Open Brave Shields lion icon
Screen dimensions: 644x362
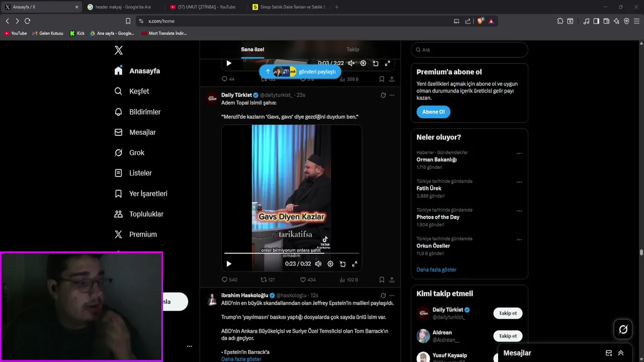[480, 21]
